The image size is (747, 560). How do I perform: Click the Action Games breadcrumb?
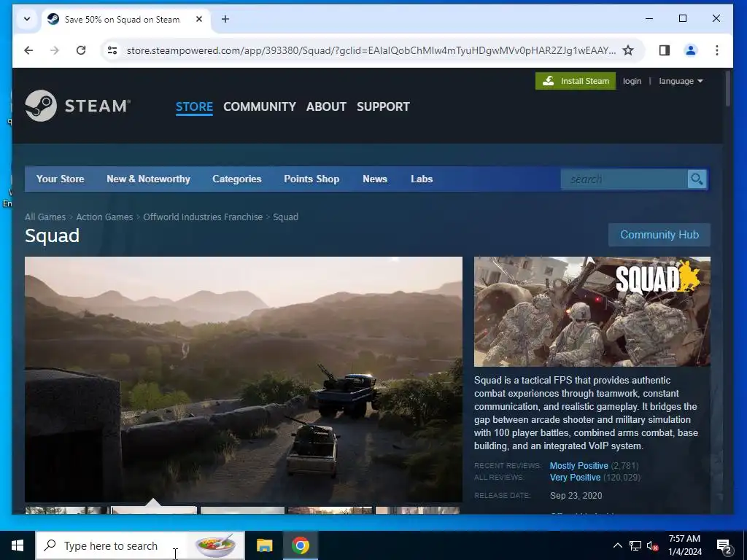(x=104, y=217)
